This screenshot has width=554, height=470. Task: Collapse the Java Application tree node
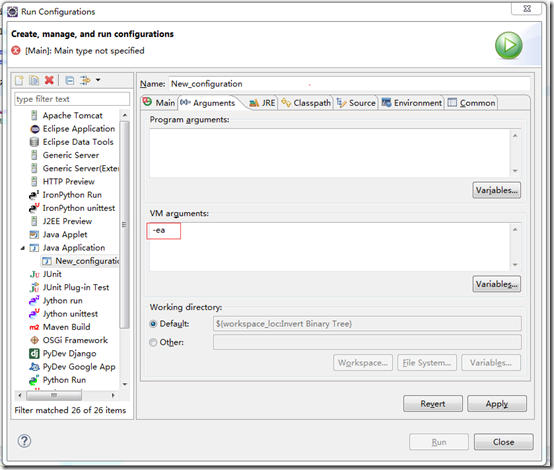point(23,248)
